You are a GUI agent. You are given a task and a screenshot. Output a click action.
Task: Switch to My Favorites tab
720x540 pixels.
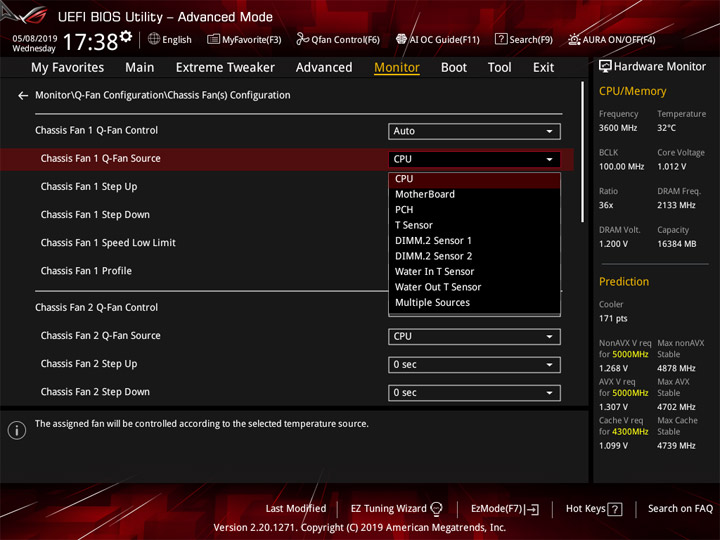point(68,68)
